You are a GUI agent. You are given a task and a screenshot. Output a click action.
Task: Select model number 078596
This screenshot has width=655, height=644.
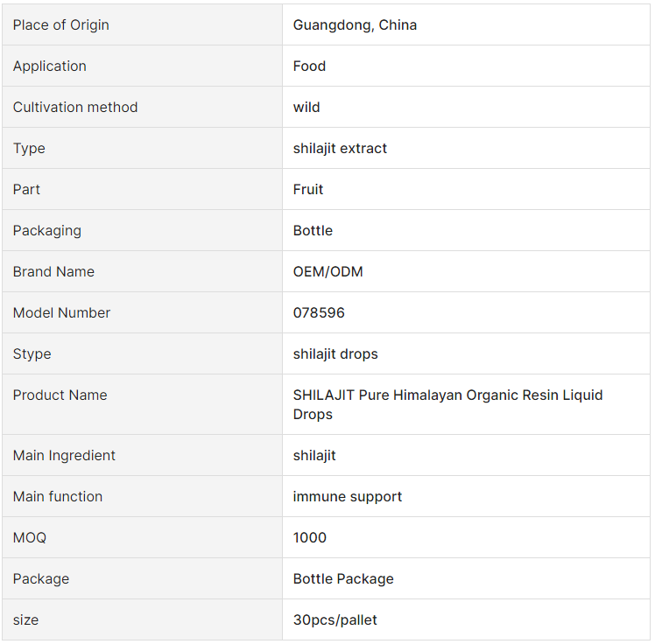(x=319, y=312)
